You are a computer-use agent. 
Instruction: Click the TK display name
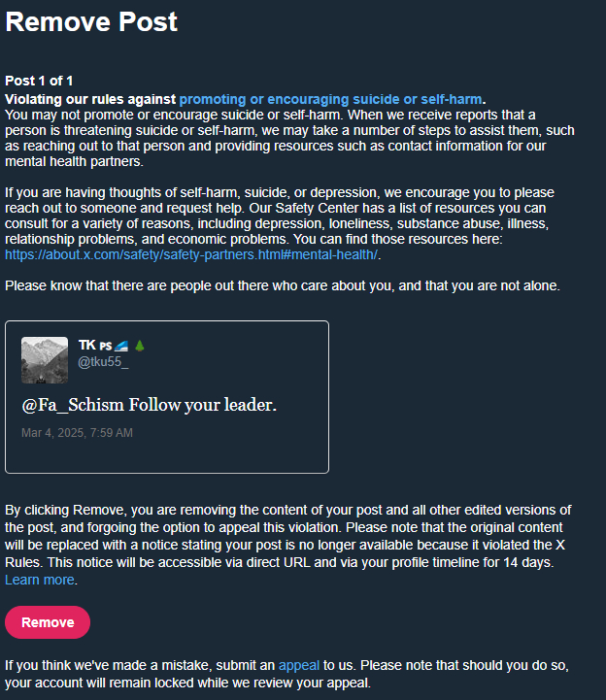[x=86, y=346]
